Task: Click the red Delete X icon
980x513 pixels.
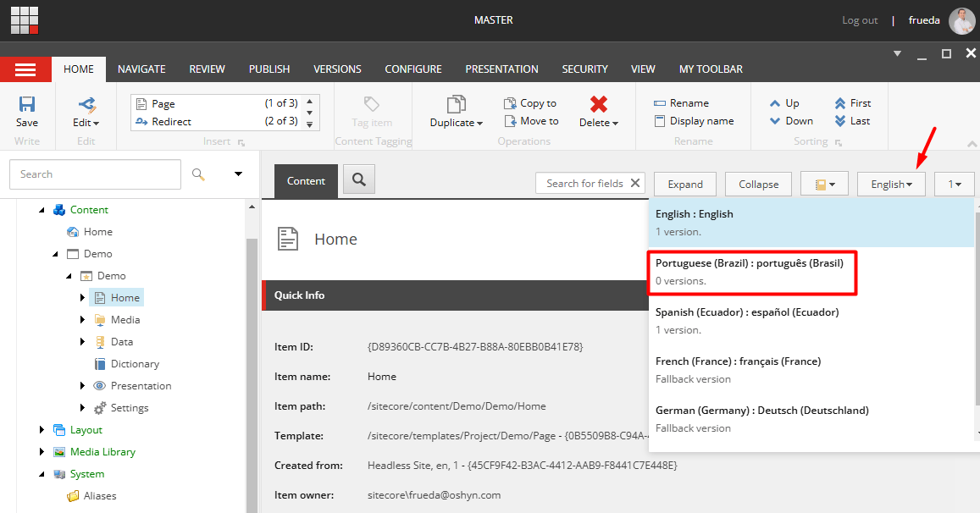Action: (599, 104)
